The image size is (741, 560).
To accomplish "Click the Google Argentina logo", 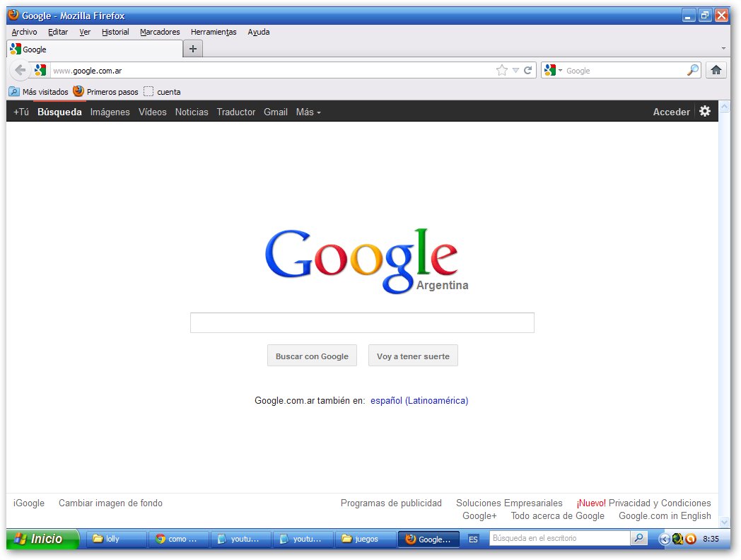I will click(x=367, y=262).
